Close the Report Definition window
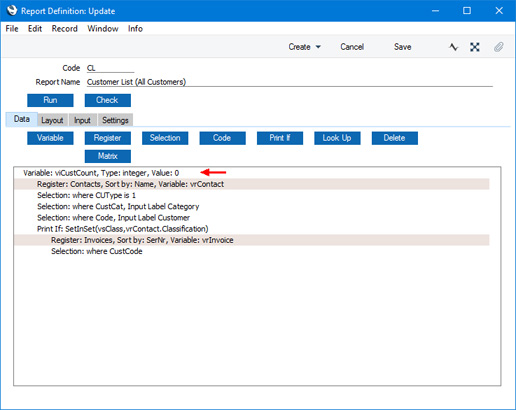This screenshot has width=516, height=410. coord(499,11)
